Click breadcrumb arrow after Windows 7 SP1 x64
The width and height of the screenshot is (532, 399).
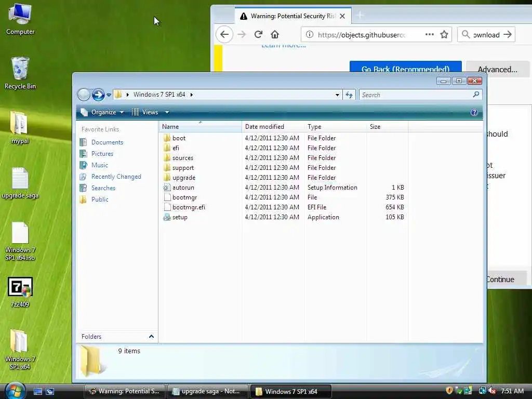(192, 95)
